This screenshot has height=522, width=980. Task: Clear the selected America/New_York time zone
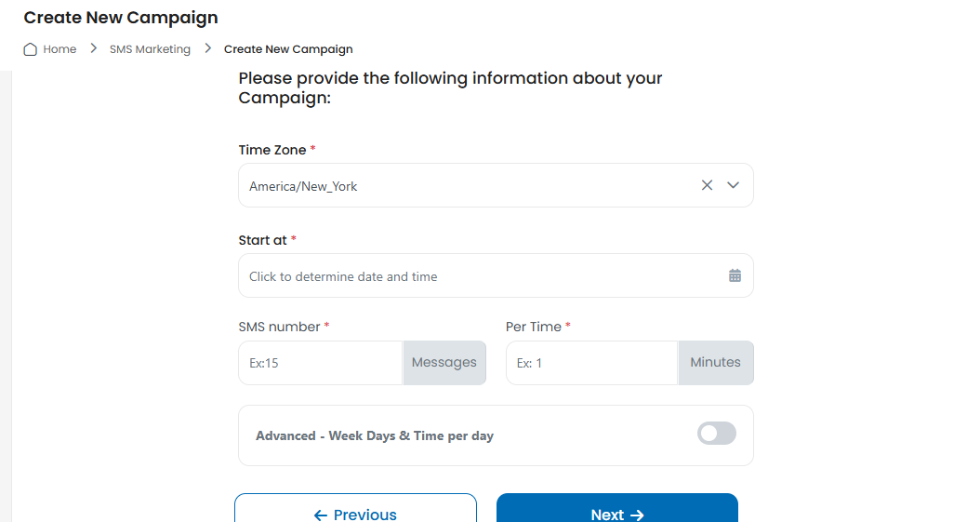coord(707,185)
